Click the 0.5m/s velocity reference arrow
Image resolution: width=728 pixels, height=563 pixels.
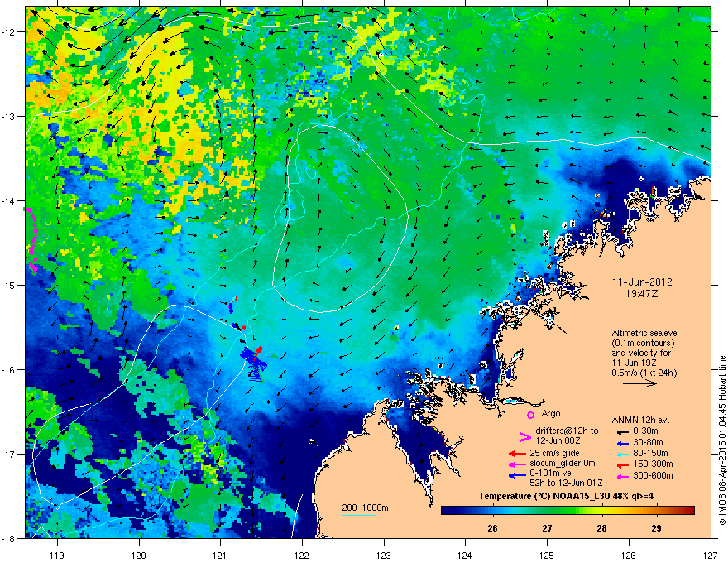point(639,383)
